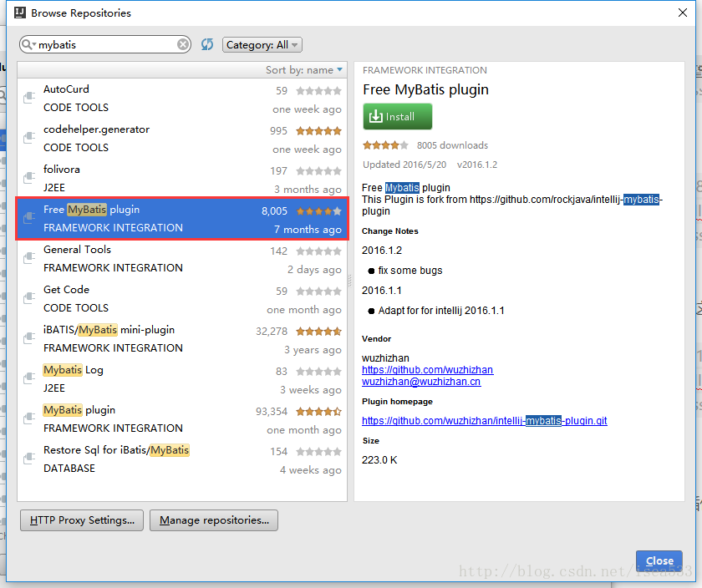Open the Sort by: name dropdown
This screenshot has width=702, height=588.
click(304, 70)
